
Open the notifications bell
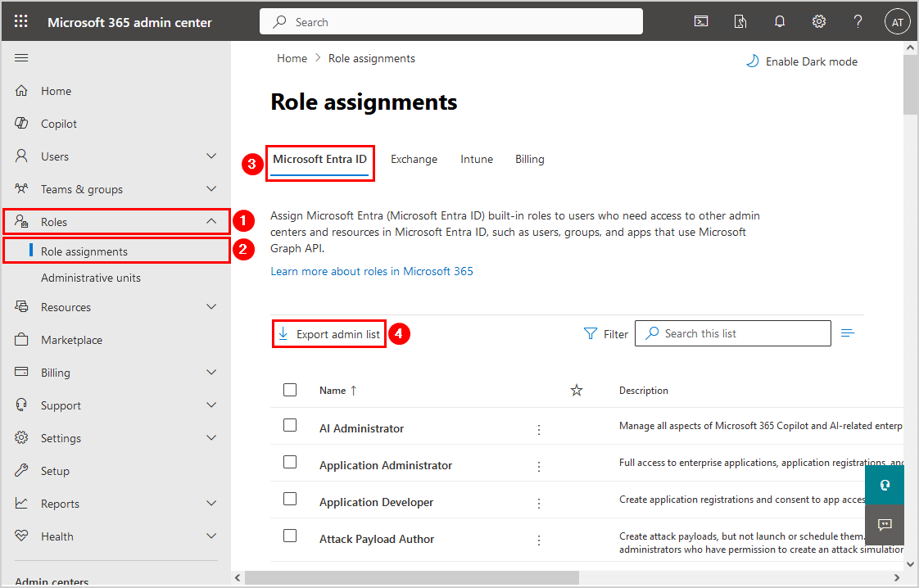point(780,22)
